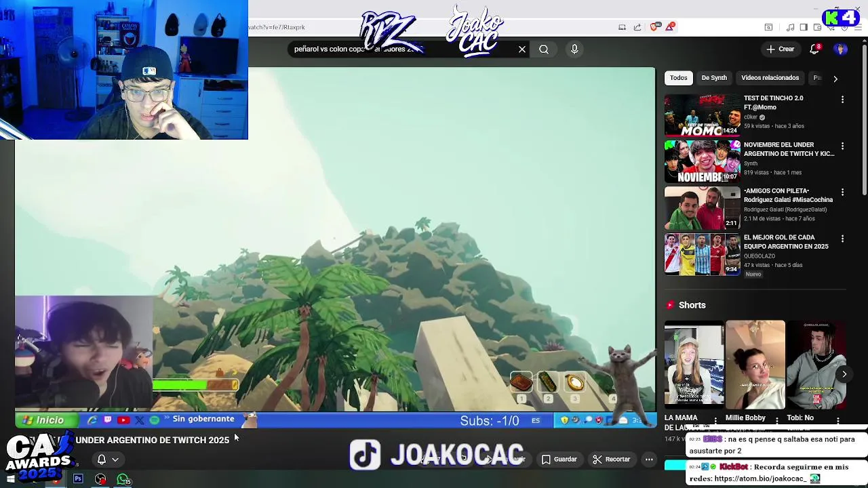
Task: Click the Sin gobernante taskbar item in video
Action: click(203, 419)
